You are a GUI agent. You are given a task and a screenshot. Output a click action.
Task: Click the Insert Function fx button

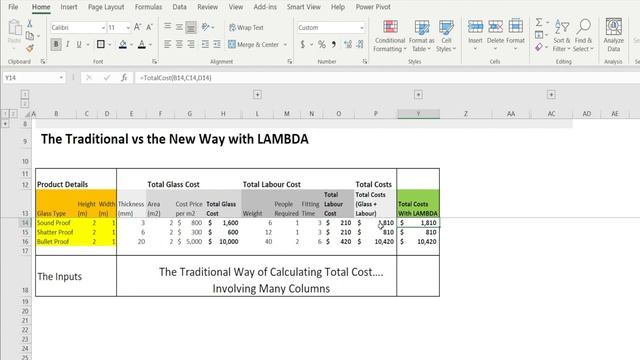(x=124, y=78)
